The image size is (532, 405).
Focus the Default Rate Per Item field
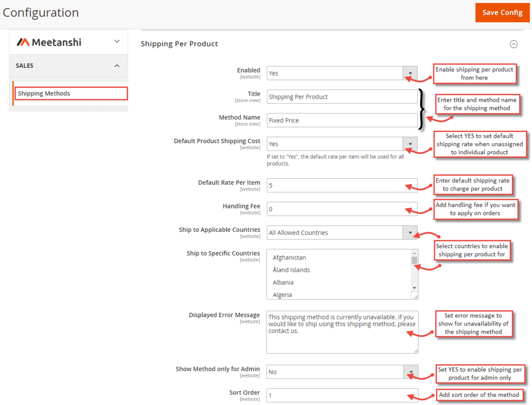click(342, 185)
